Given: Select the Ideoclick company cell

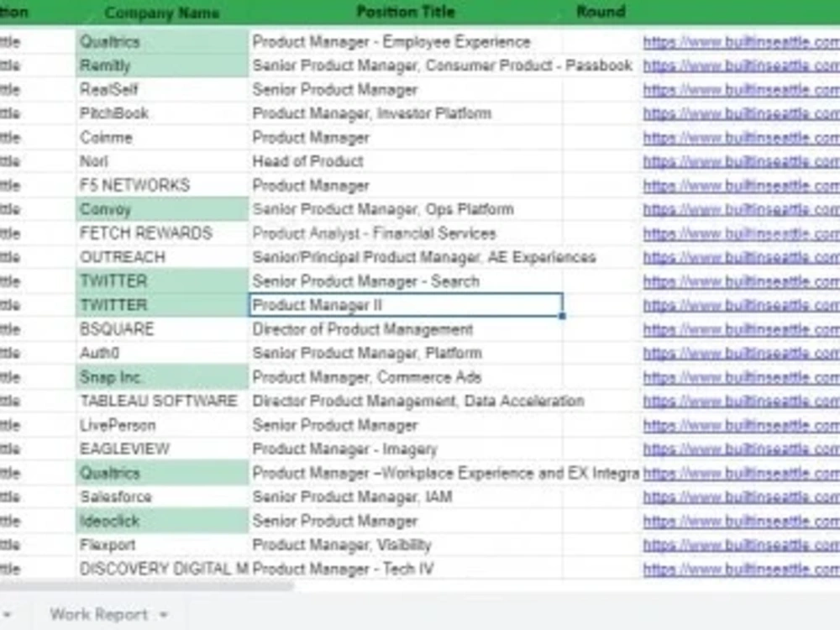Looking at the screenshot, I should [162, 522].
